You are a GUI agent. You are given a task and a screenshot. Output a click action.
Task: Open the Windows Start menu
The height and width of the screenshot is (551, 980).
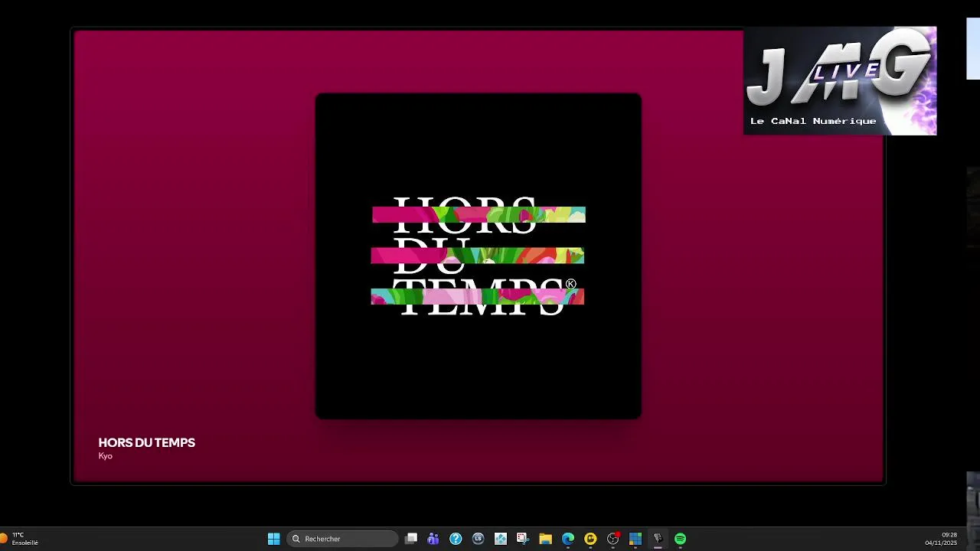273,539
